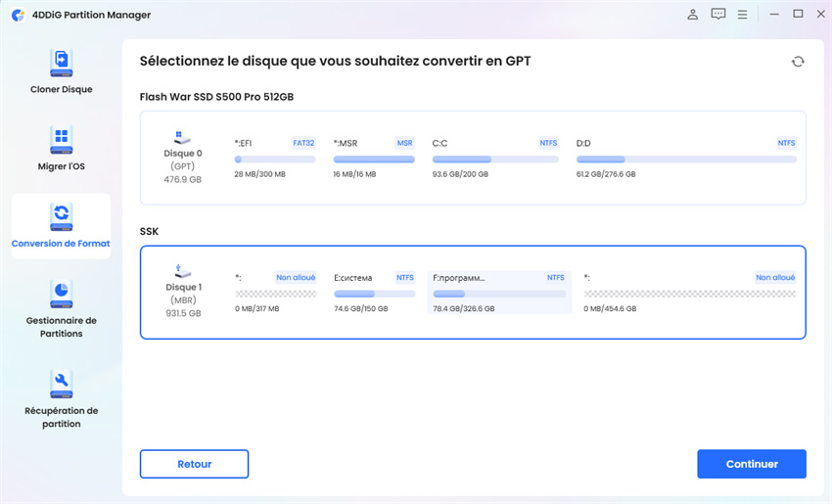Select Disque 1 MBR drive icon

pos(183,271)
